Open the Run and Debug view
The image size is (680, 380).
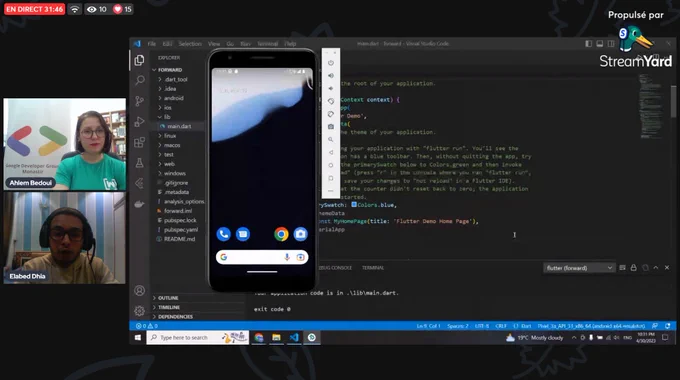point(139,122)
